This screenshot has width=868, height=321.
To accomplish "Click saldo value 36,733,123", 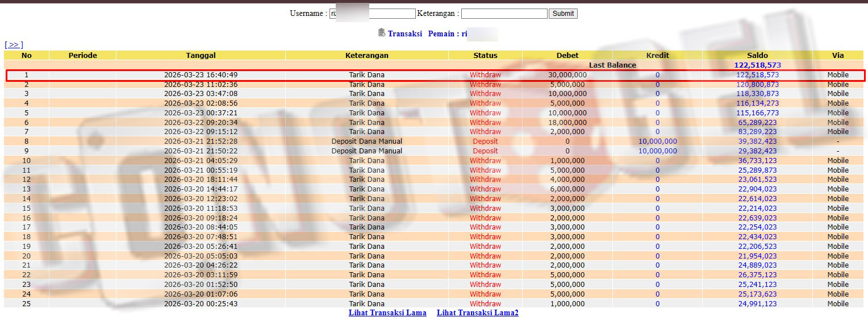I will point(757,161).
